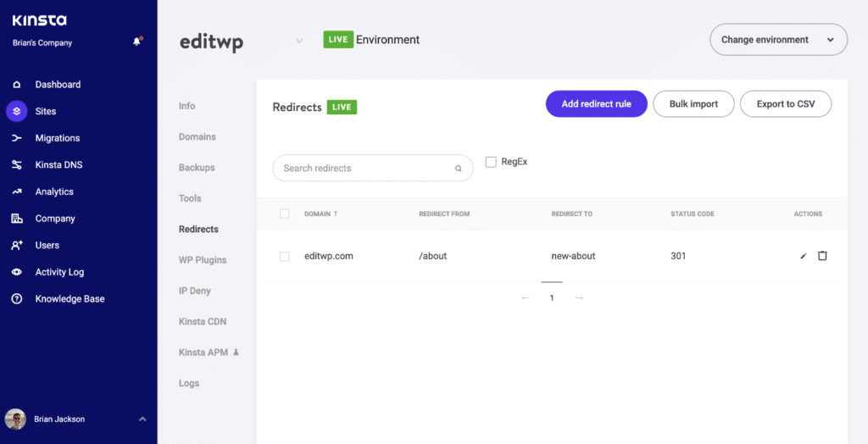Switch to Tools tab
The image size is (868, 444).
click(190, 198)
